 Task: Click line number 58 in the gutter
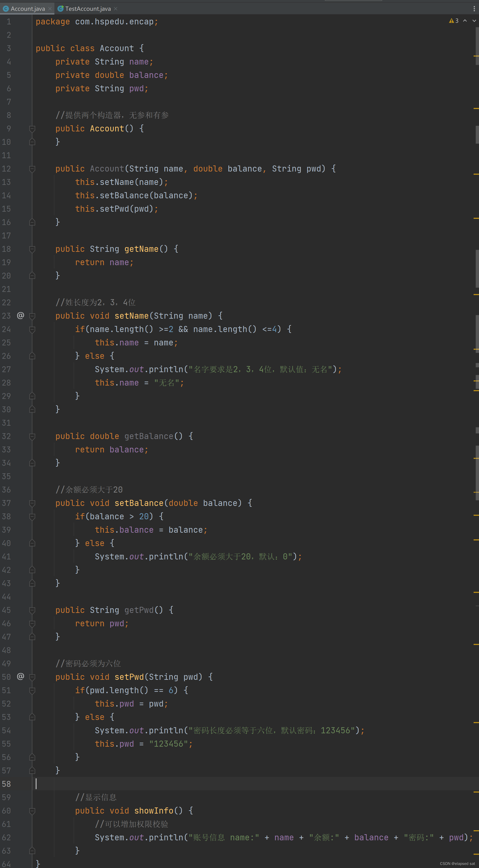point(6,784)
